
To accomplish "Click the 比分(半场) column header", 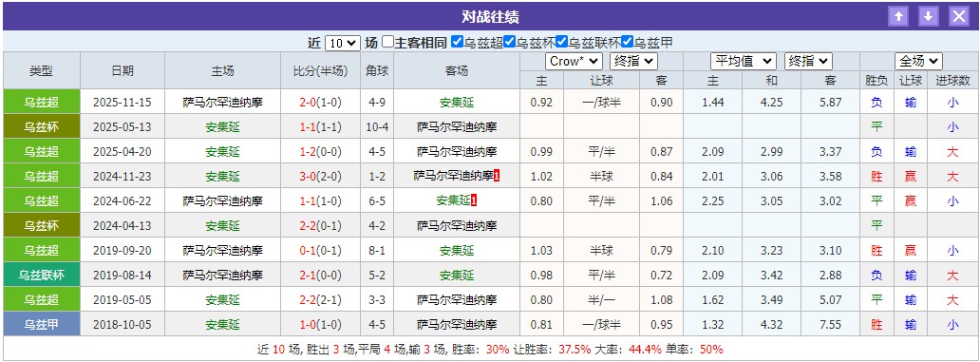I will pyautogui.click(x=321, y=70).
